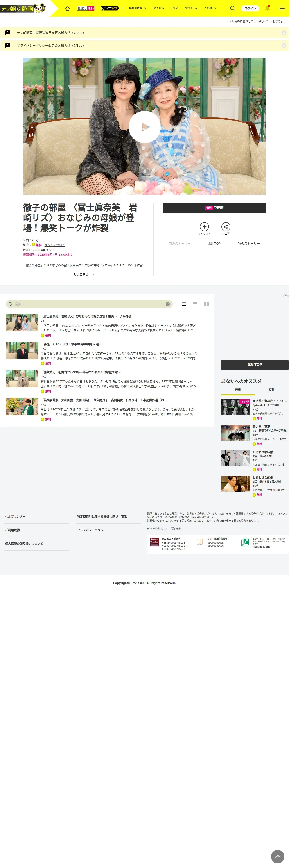This screenshot has width=289, height=868.
Task: Click the 前のストーリー link
Action: [180, 244]
